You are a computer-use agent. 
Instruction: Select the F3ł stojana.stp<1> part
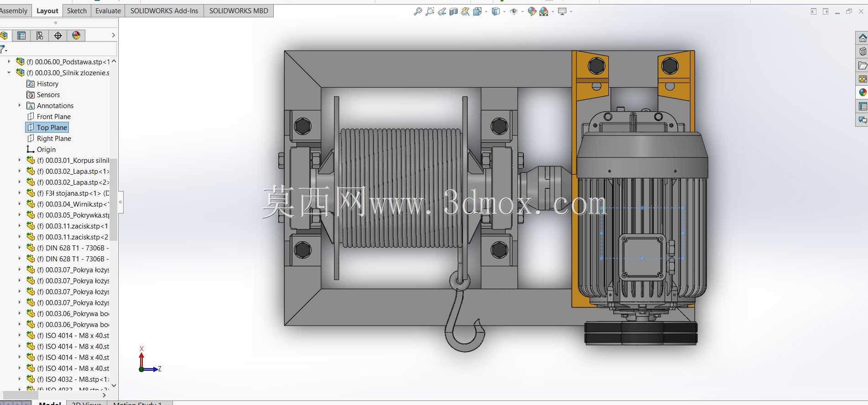tap(68, 193)
